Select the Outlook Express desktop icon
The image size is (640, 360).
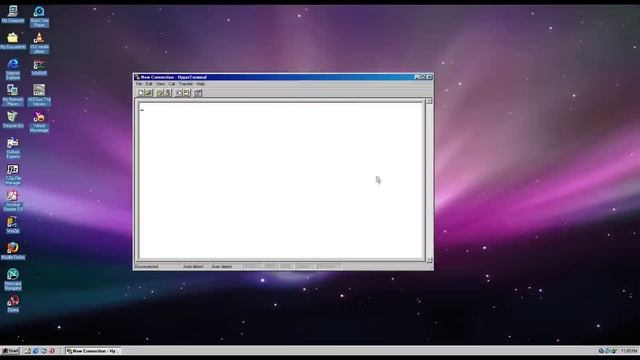[x=13, y=148]
